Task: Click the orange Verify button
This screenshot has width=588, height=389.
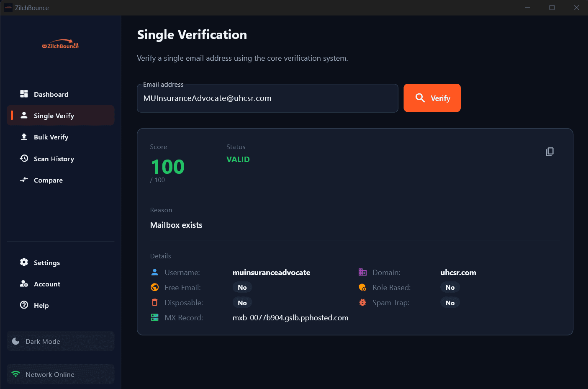Action: [x=432, y=98]
